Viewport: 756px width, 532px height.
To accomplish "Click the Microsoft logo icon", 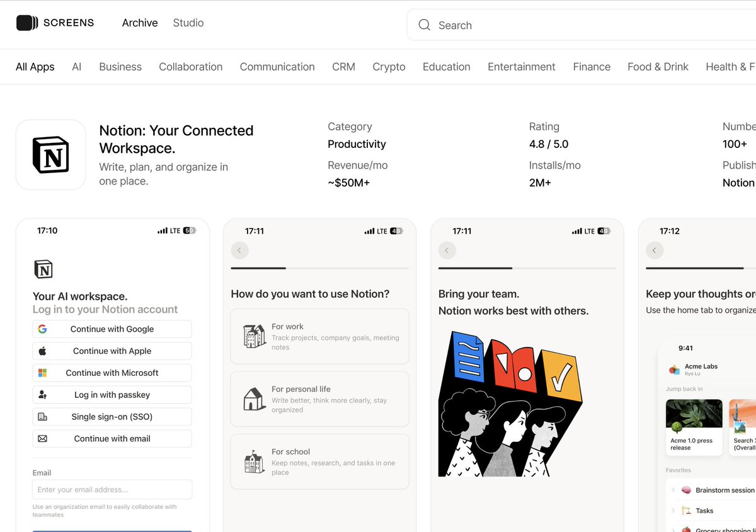I will (x=42, y=373).
